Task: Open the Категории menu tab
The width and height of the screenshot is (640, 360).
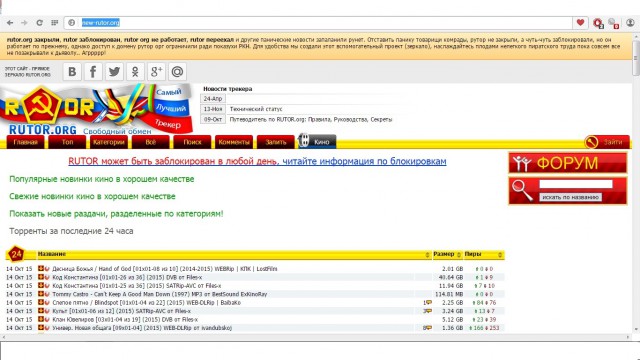Action: click(109, 142)
